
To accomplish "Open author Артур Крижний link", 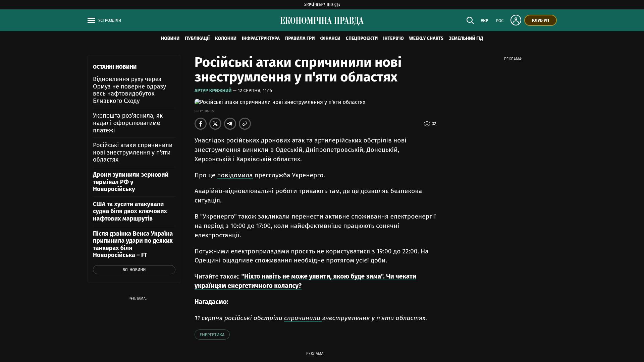I will point(213,91).
